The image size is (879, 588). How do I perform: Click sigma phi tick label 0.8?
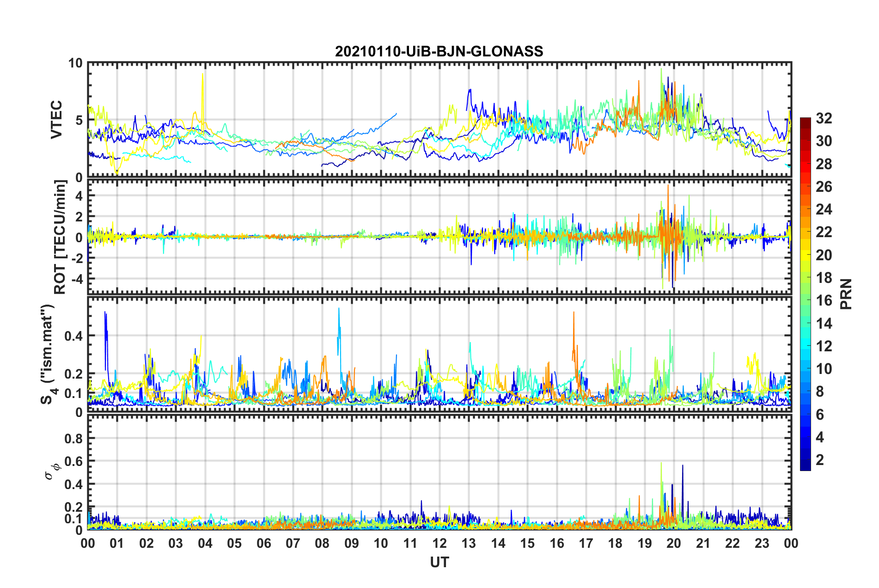pyautogui.click(x=73, y=438)
